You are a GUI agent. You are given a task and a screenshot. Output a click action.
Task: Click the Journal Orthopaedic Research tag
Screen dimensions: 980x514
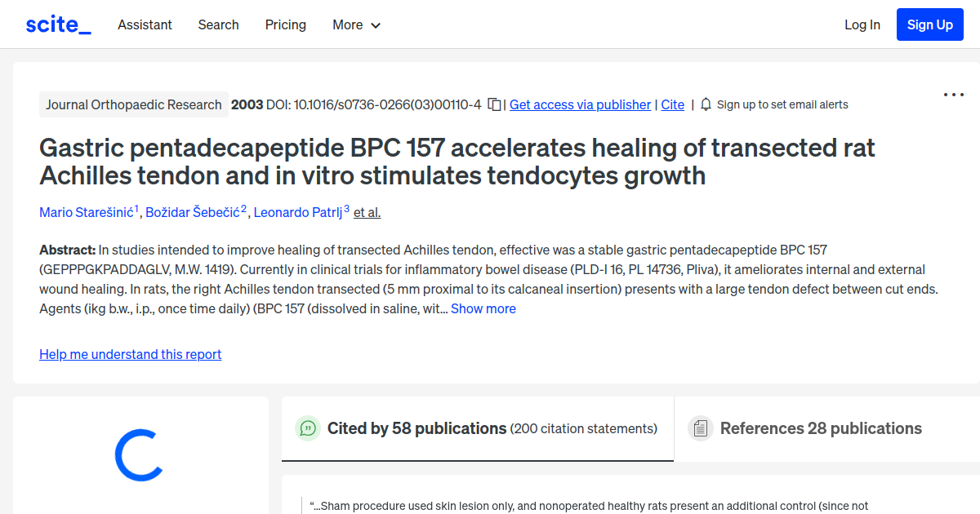133,104
